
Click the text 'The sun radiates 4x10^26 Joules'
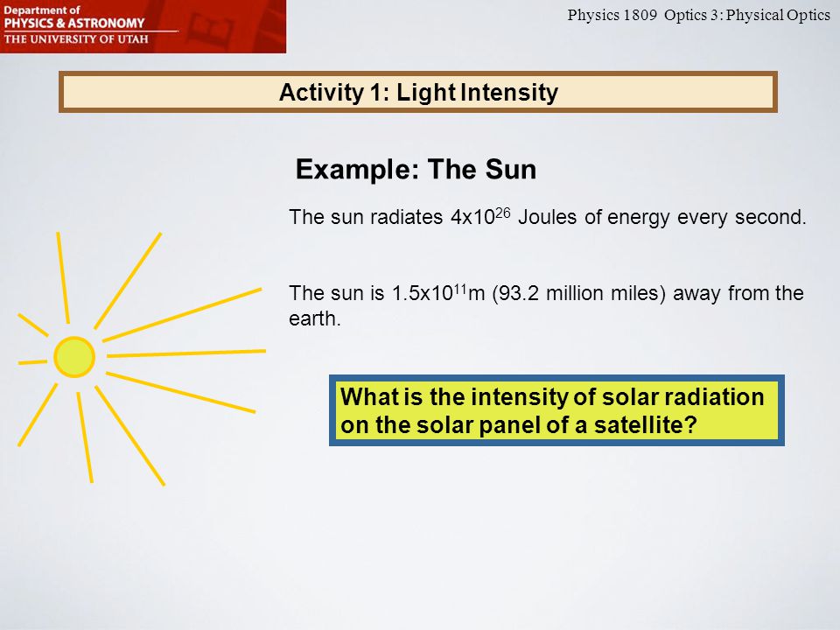(433, 217)
